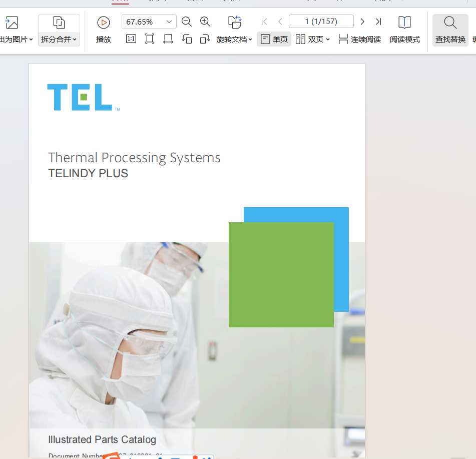Click the TEL logo on the cover page

[x=84, y=97]
